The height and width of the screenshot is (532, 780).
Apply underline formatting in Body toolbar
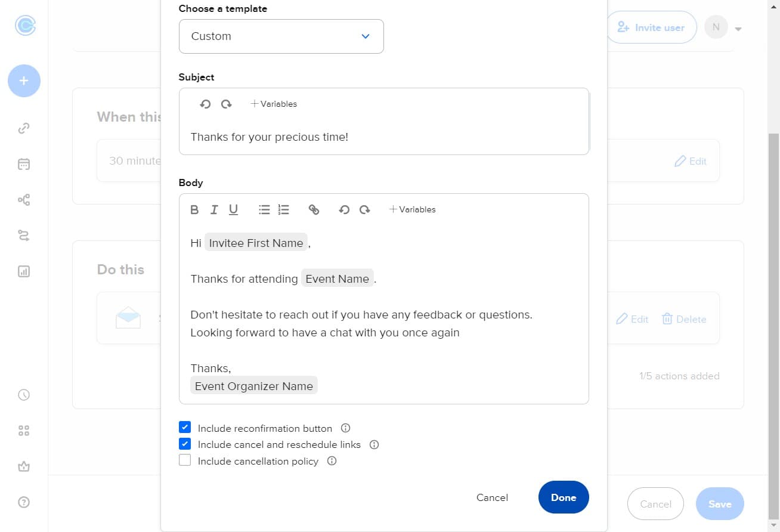click(x=233, y=209)
